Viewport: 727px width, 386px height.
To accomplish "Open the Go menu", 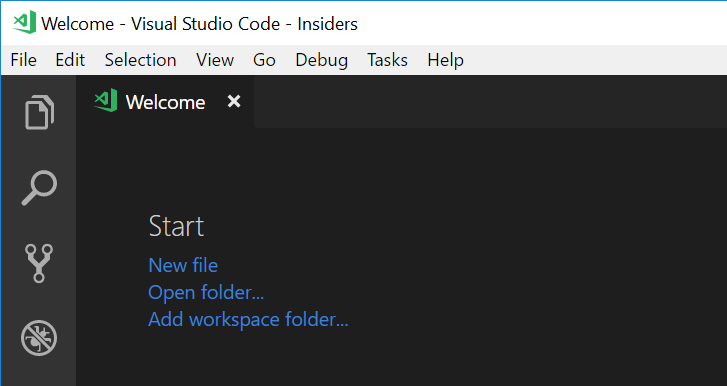I will (264, 60).
